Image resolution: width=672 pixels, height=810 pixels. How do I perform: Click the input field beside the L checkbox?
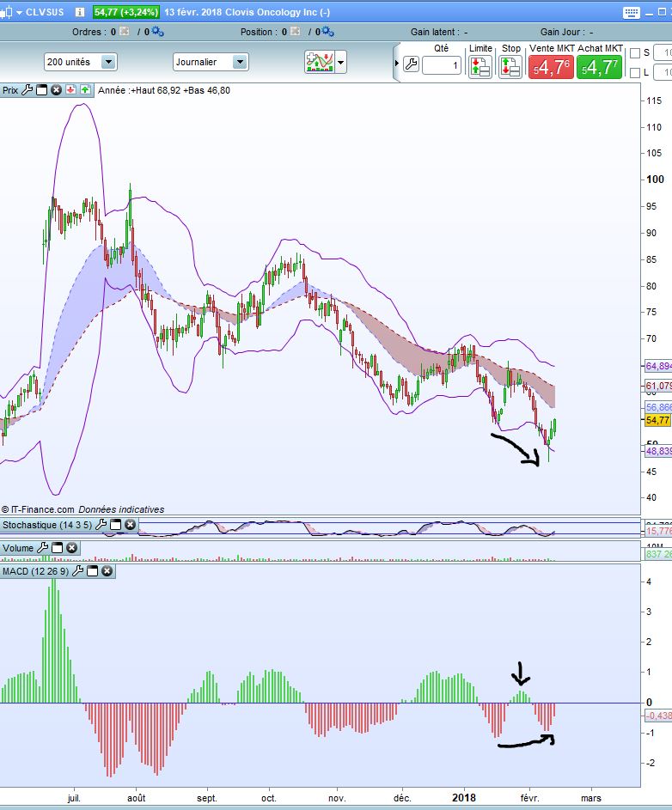point(663,72)
